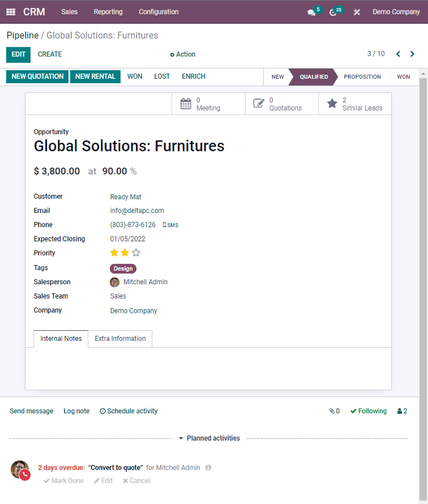The height and width of the screenshot is (504, 428).
Task: Open the apps grid menu icon
Action: [11, 12]
